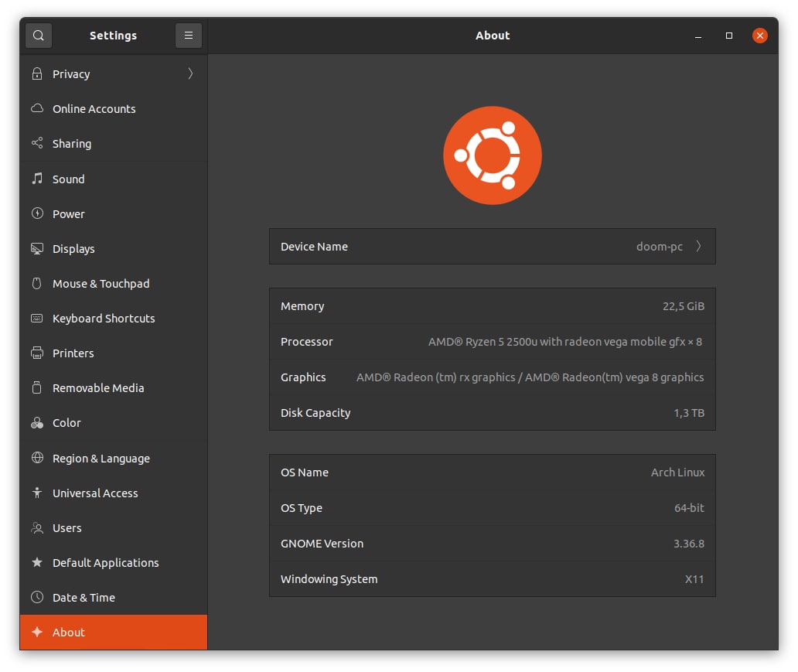Click the Displays monitor icon
Image resolution: width=798 pixels, height=672 pixels.
37,248
